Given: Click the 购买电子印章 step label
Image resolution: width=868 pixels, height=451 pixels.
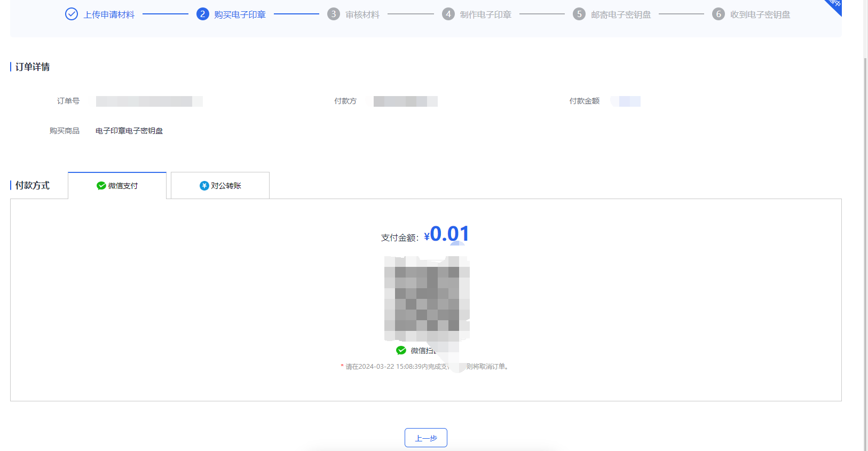Looking at the screenshot, I should pos(240,14).
